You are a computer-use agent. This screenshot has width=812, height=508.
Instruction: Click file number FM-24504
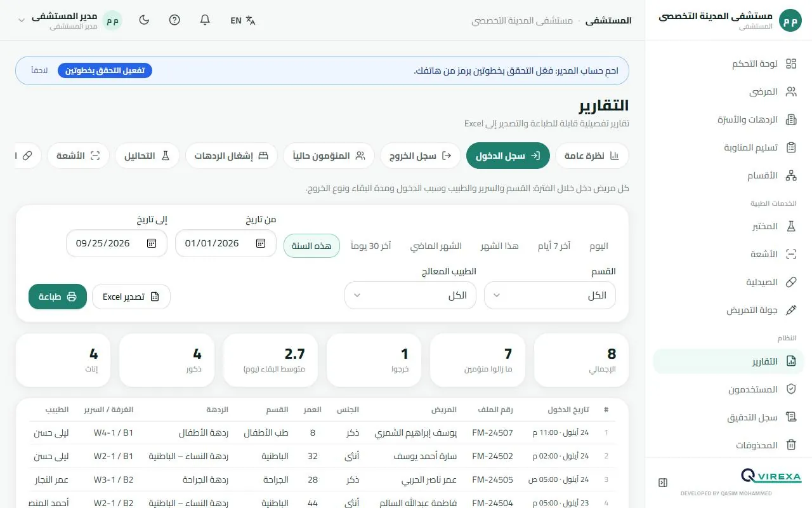pos(493,504)
